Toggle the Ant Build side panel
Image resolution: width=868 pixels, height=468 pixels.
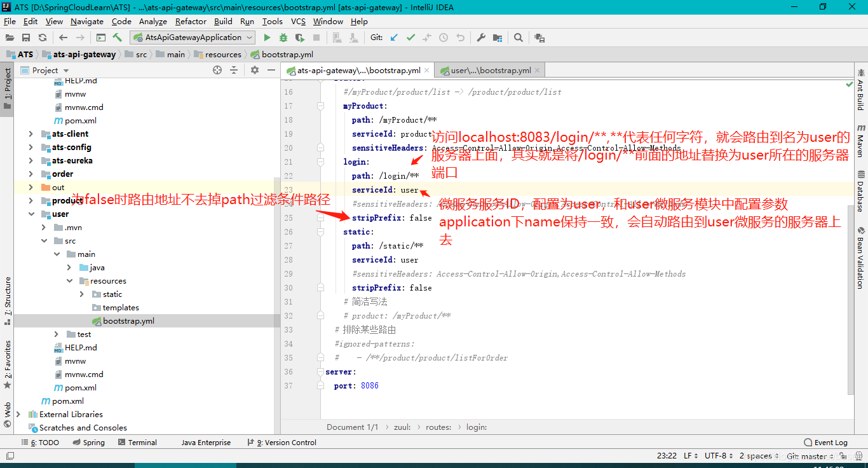coord(861,90)
